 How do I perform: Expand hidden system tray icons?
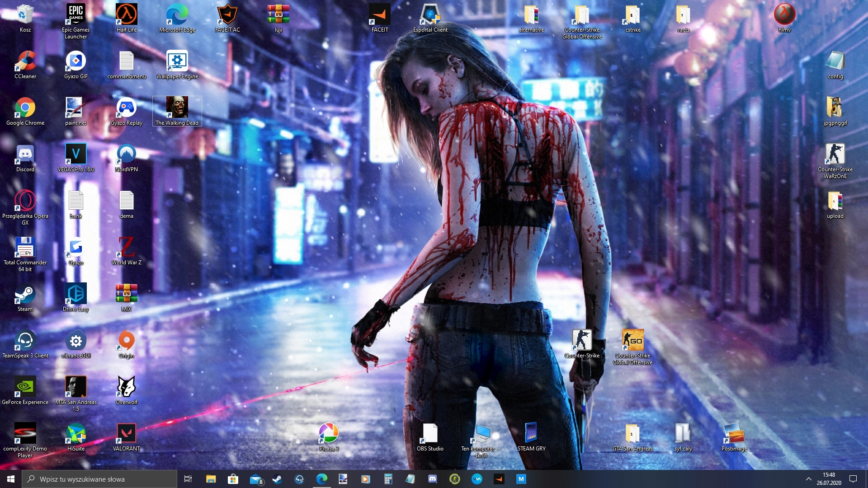tap(808, 479)
